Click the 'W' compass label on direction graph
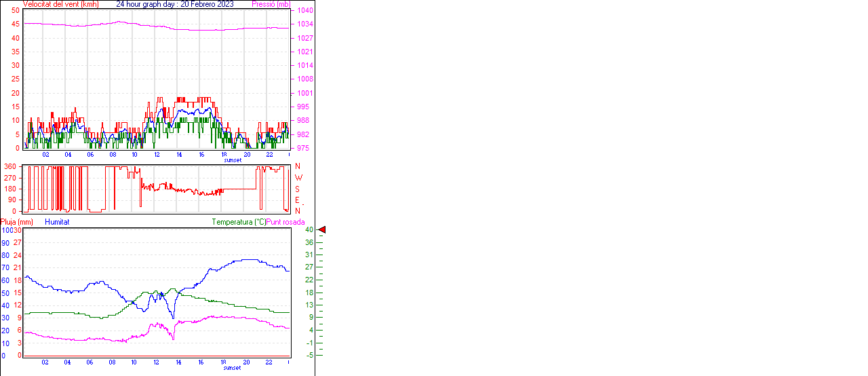This screenshot has height=376, width=868. tap(298, 177)
